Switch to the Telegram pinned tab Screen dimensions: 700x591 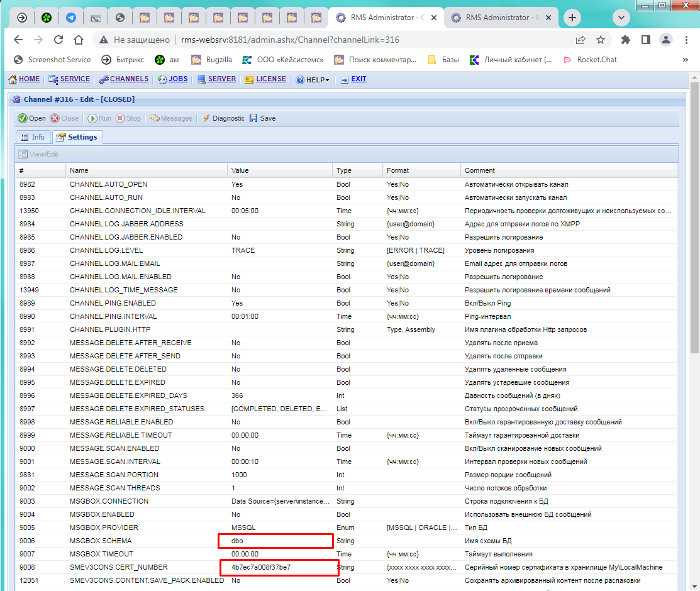pos(71,18)
